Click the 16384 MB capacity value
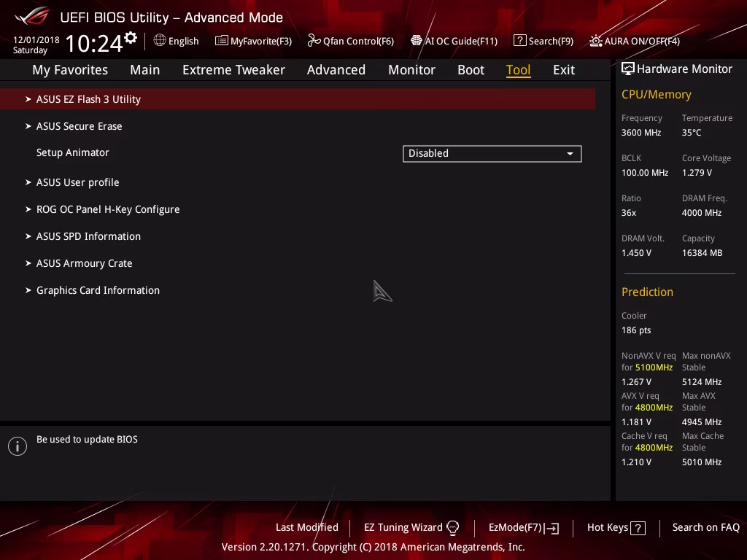This screenshot has width=747, height=560. coord(702,253)
